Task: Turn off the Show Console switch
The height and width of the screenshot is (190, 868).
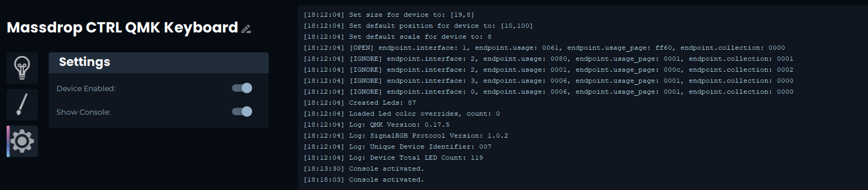Action: (x=242, y=111)
